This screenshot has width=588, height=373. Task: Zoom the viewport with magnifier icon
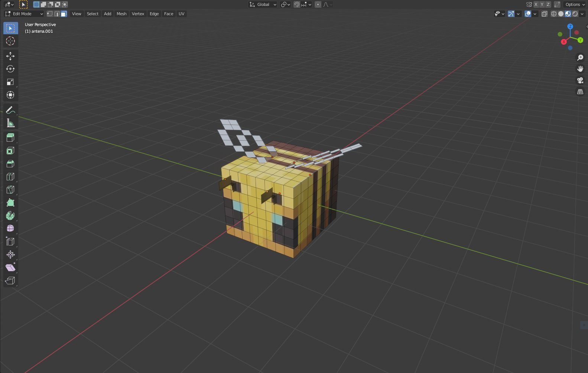click(580, 58)
